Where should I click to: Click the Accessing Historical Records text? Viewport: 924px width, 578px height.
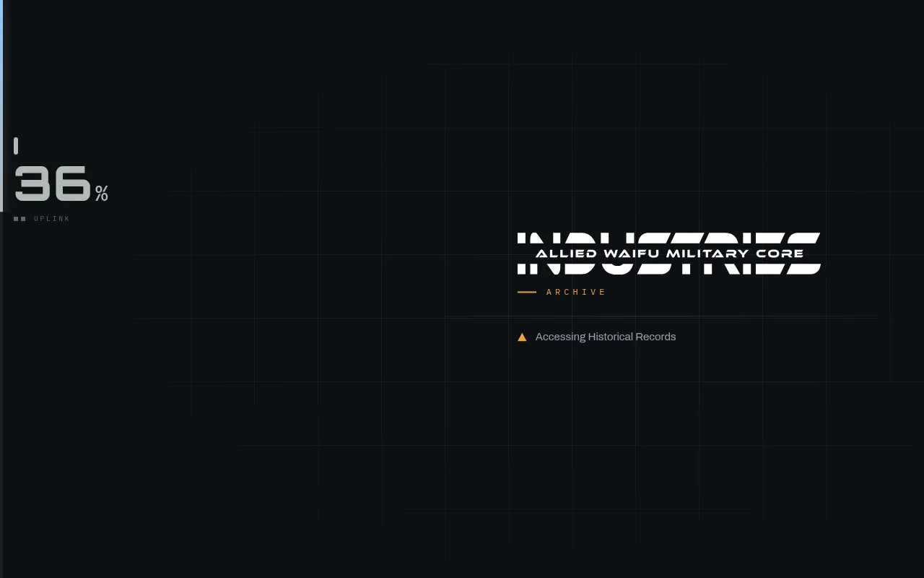point(606,337)
